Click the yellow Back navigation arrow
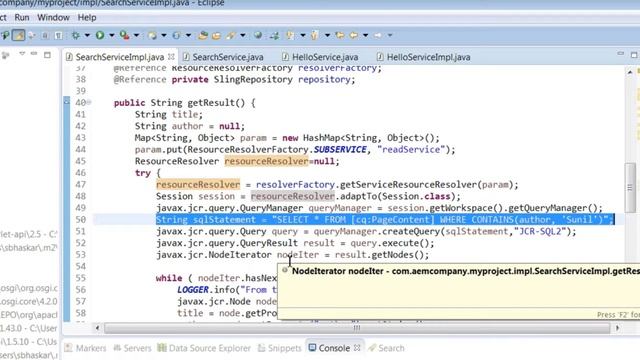This screenshot has width=640, height=360. click(x=354, y=36)
